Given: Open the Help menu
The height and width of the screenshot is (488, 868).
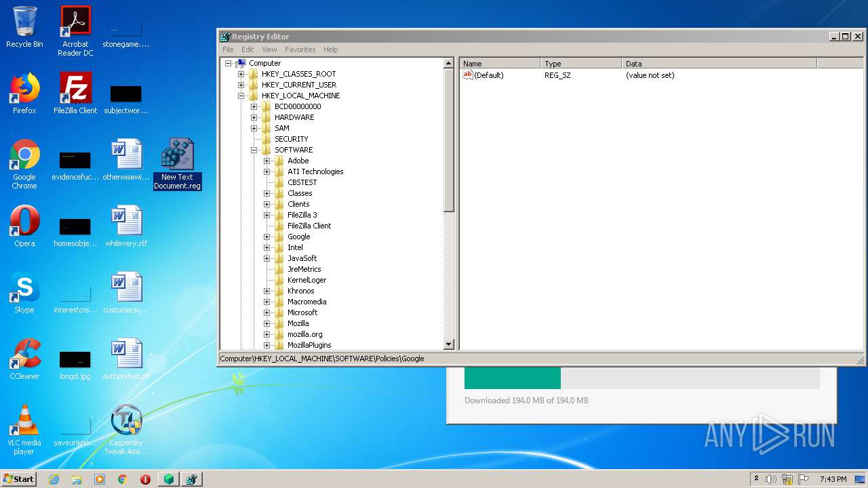Looking at the screenshot, I should click(330, 49).
